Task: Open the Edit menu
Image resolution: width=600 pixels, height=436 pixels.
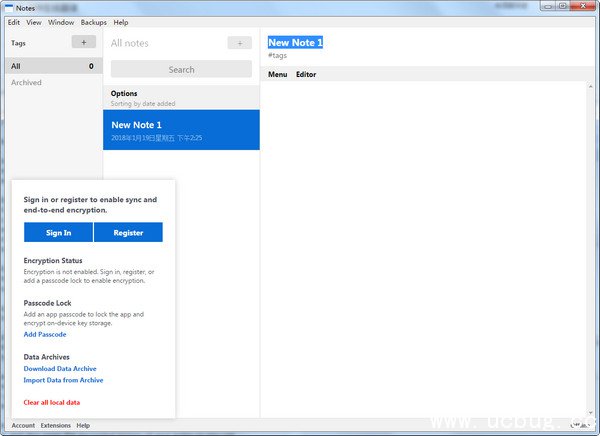Action: [x=14, y=23]
